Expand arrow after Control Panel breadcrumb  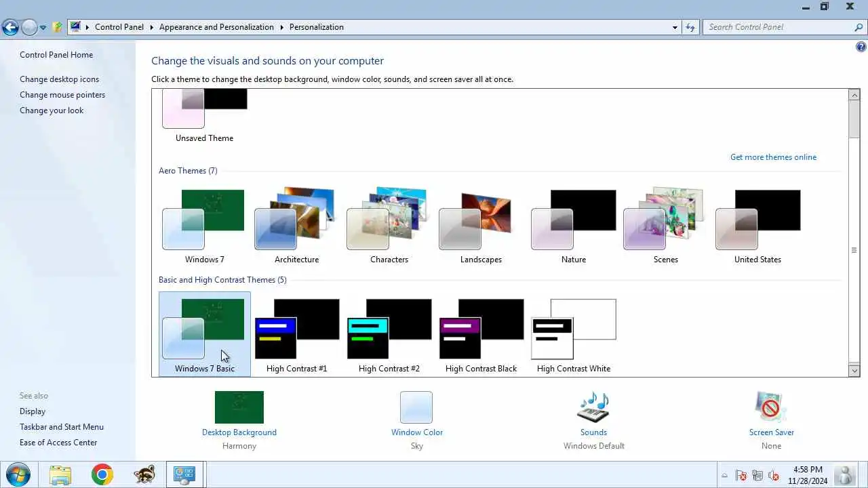coord(152,27)
